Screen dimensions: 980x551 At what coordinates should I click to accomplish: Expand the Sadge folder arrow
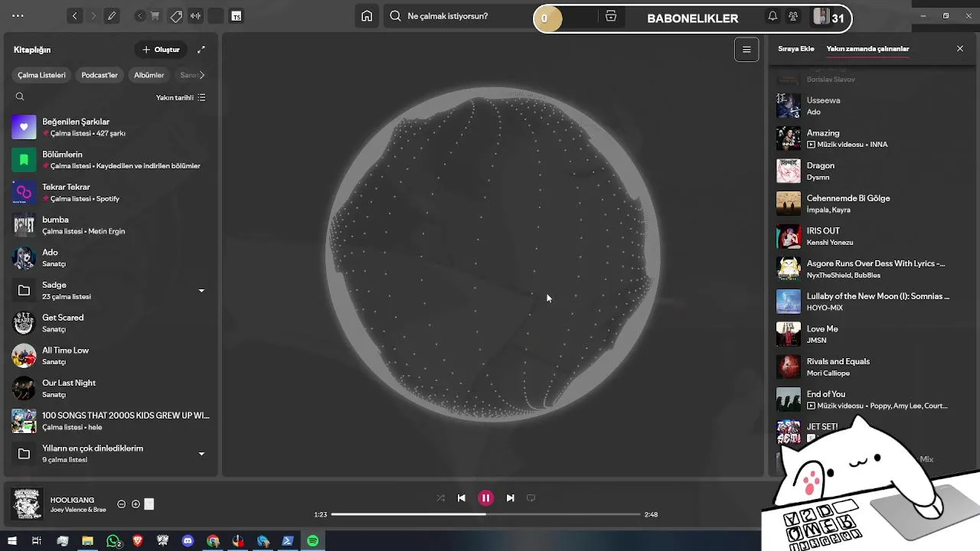[x=201, y=291]
